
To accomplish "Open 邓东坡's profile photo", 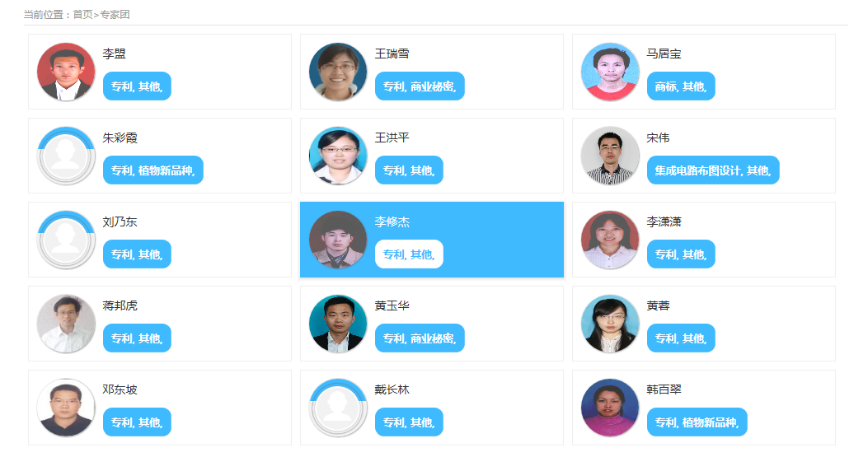I will (66, 408).
